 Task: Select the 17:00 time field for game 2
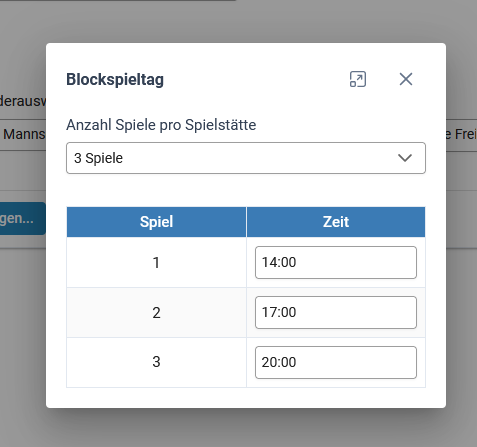336,313
